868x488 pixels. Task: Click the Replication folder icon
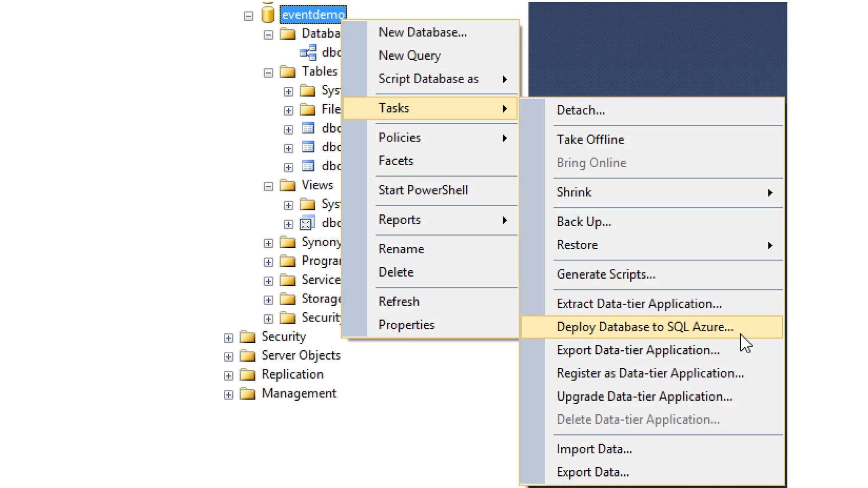click(248, 375)
